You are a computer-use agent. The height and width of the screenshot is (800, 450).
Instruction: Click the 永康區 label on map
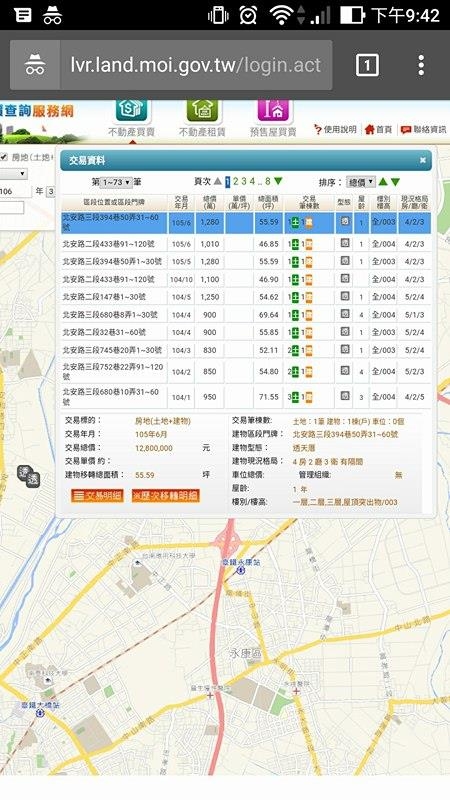245,654
